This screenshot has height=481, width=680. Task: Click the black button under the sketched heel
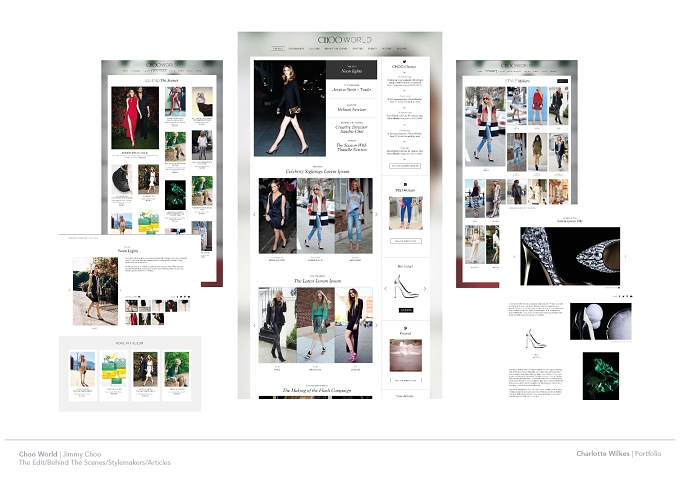[x=406, y=310]
